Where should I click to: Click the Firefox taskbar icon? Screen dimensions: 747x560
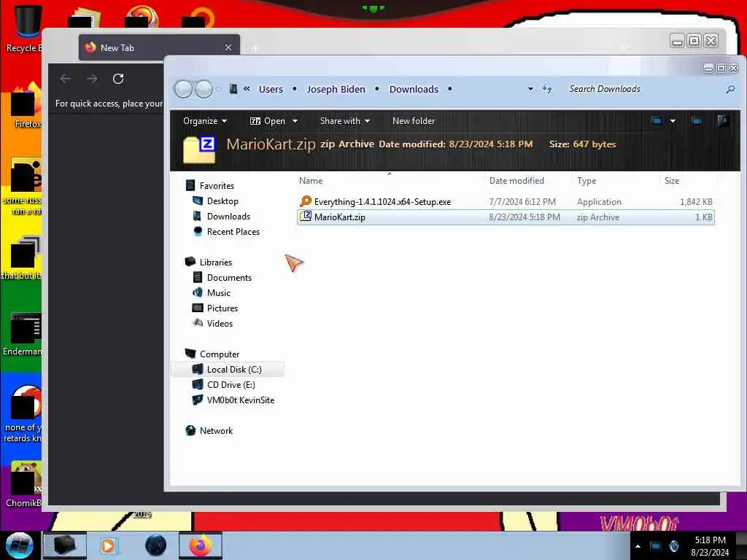point(201,545)
